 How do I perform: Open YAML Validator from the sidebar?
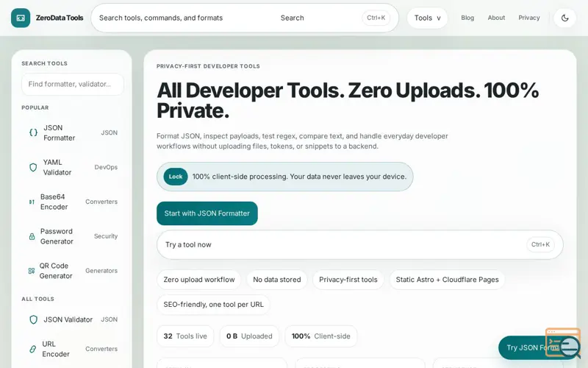(x=73, y=167)
